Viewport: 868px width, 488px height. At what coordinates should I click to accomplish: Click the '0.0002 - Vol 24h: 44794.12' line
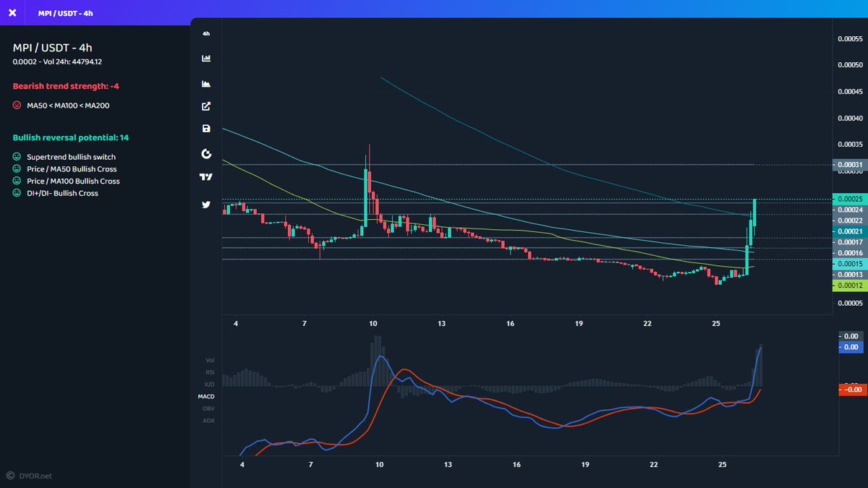tap(57, 61)
